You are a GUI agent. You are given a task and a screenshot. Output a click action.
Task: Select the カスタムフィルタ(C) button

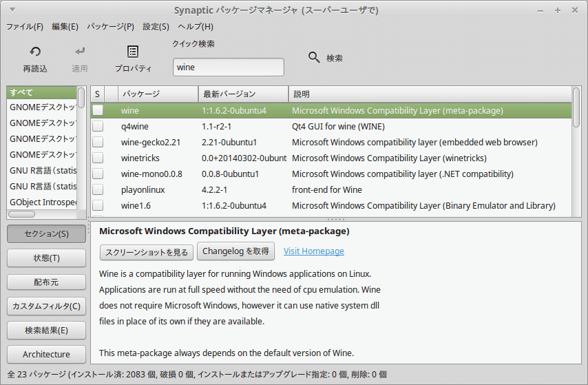[x=46, y=306]
